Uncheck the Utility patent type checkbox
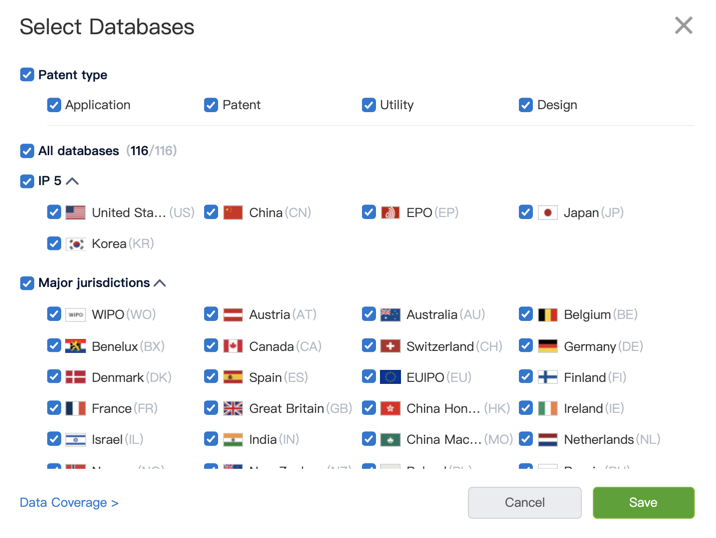This screenshot has height=538, width=716. point(369,105)
